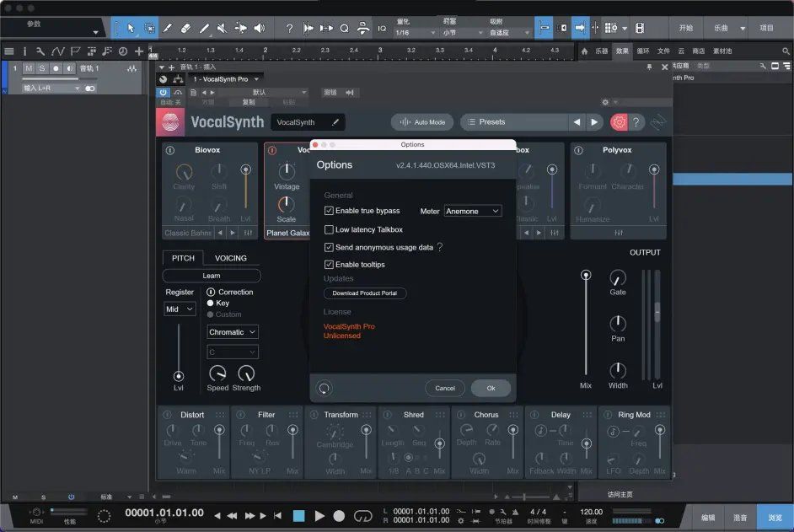Viewport: 794px width, 532px height.
Task: Toggle the Polyvox module power button
Action: 578,150
